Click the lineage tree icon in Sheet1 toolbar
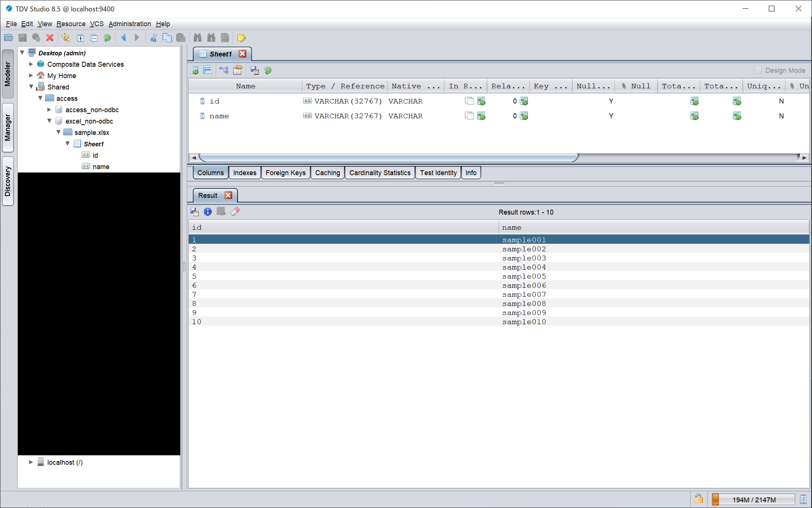812x508 pixels. [224, 70]
